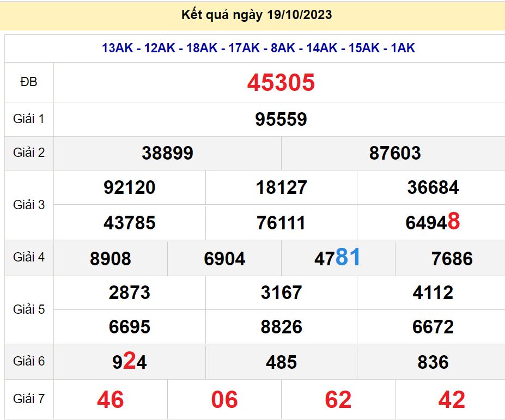
Task: Click Giải 4 number 4781
Action: 337,258
